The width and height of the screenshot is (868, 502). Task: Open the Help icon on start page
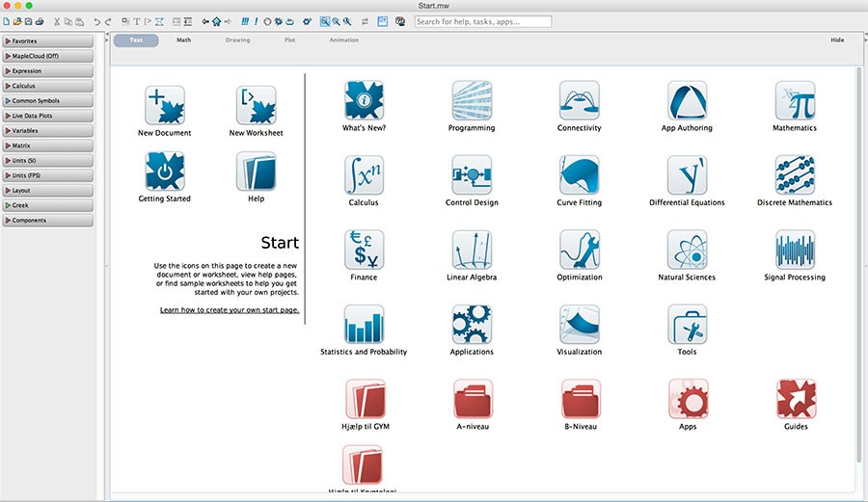[x=256, y=171]
